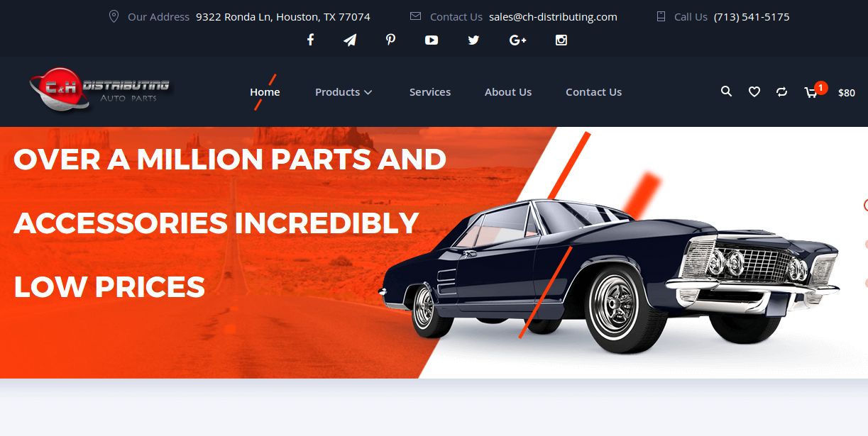The width and height of the screenshot is (868, 436).
Task: Open the Google+ icon
Action: [x=517, y=40]
